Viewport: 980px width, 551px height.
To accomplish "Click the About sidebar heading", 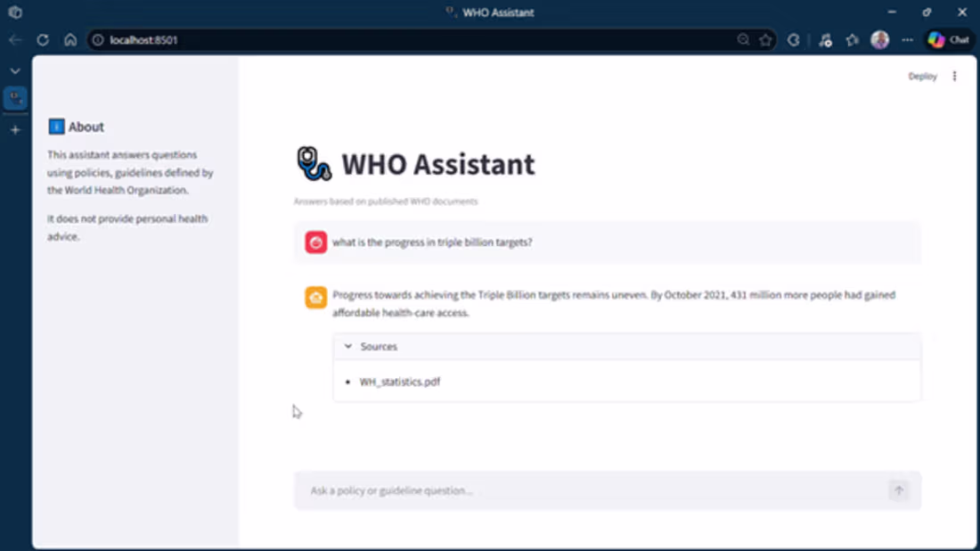I will coord(86,127).
